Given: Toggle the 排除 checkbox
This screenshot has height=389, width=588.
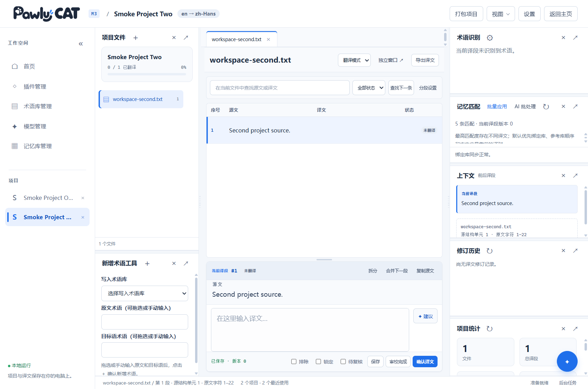Looking at the screenshot, I should (x=294, y=362).
